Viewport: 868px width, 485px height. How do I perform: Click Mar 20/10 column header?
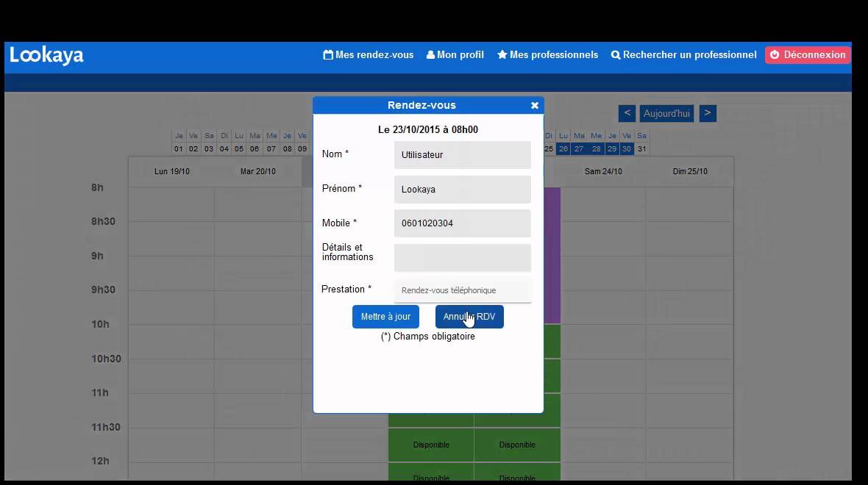click(258, 171)
